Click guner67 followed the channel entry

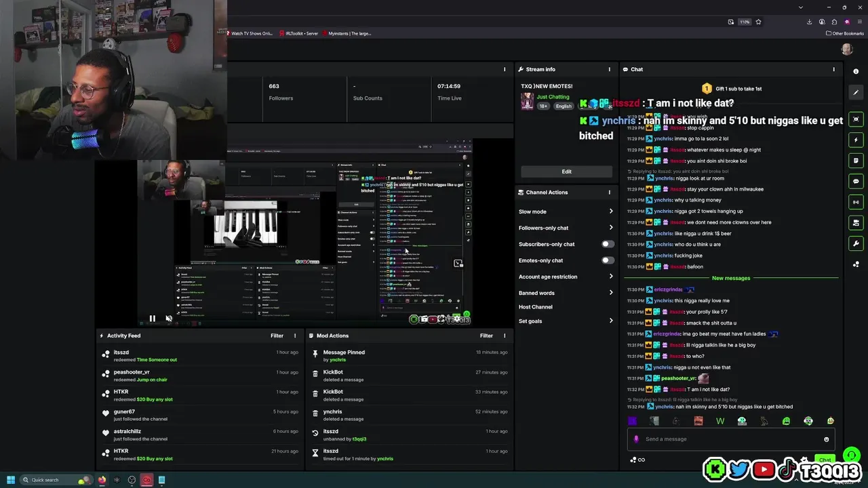coord(200,415)
